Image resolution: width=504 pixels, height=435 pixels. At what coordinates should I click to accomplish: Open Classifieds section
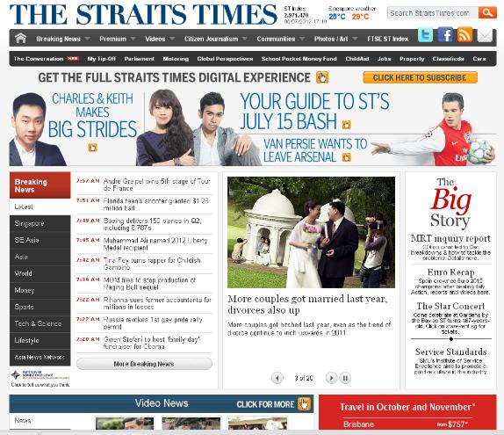(448, 59)
